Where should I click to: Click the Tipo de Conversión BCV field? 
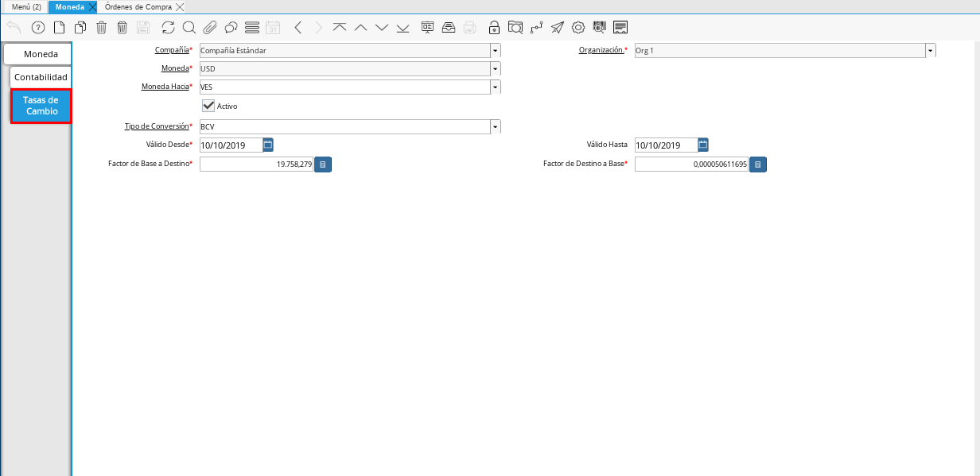[344, 126]
